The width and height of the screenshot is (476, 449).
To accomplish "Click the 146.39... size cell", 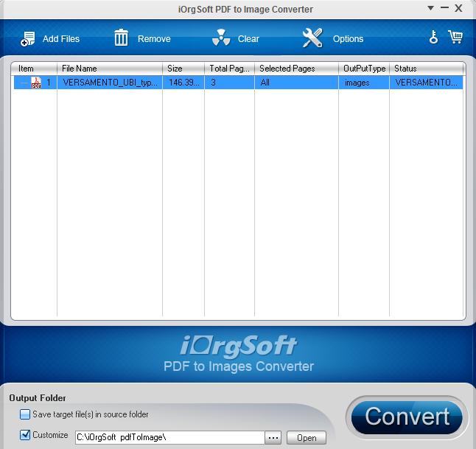I will click(183, 83).
